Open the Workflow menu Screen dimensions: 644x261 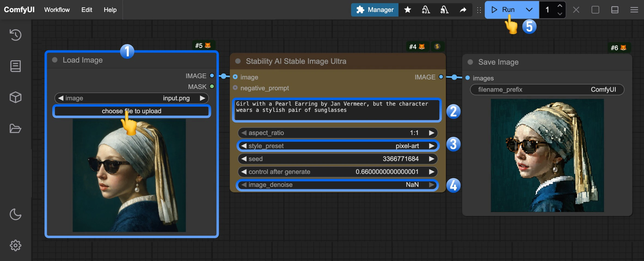[x=56, y=10]
